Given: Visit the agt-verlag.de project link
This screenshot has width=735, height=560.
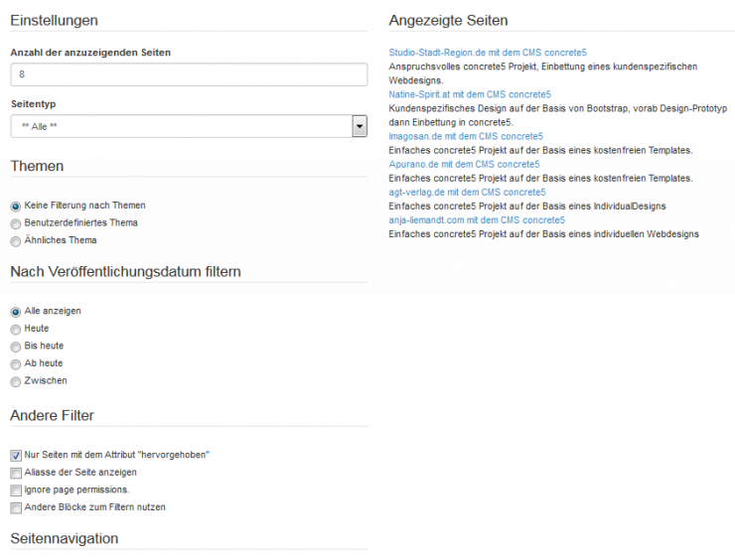Looking at the screenshot, I should point(467,192).
